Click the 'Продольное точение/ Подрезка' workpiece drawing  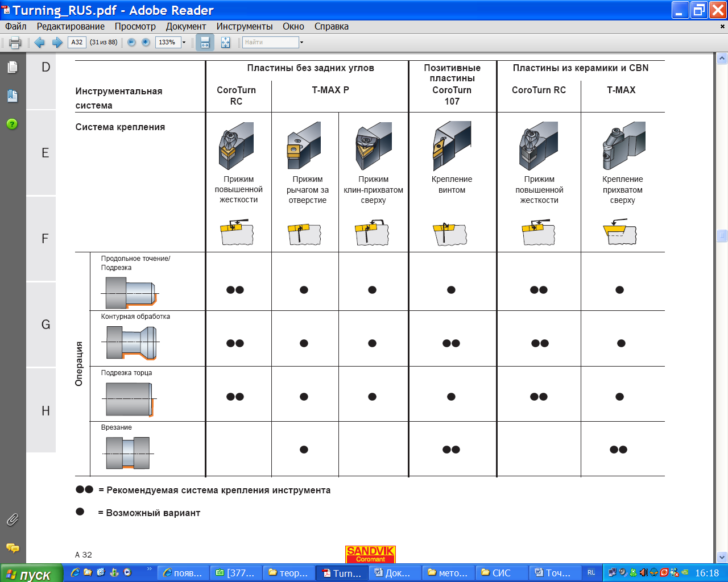[x=130, y=292]
